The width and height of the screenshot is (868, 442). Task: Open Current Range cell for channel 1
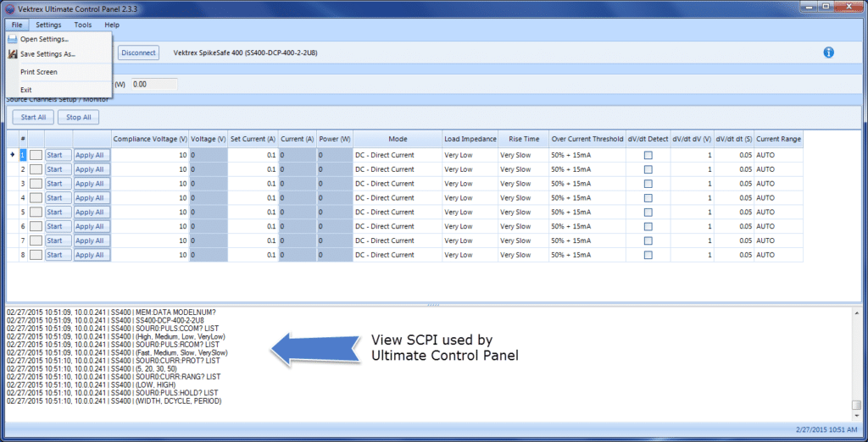[x=778, y=155]
